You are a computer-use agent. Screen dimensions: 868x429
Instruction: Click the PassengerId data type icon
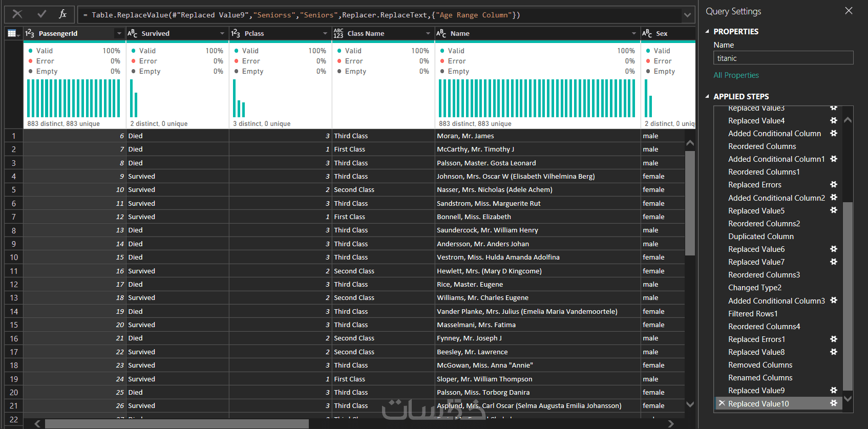30,33
